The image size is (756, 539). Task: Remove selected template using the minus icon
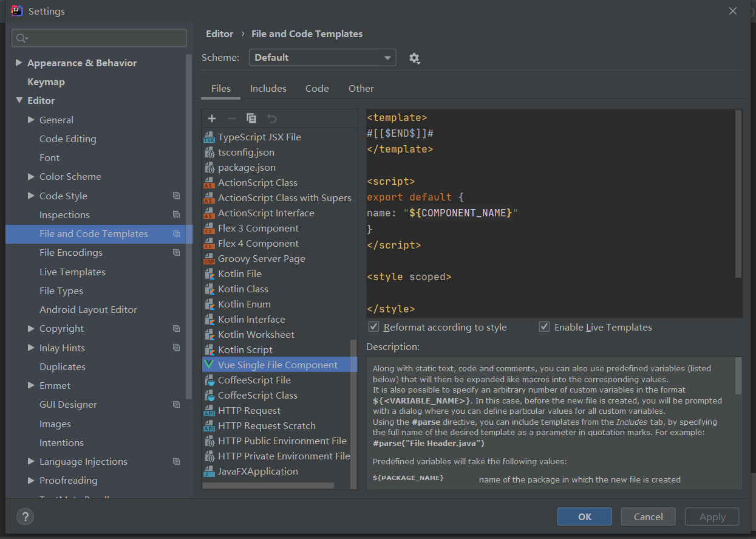(231, 118)
